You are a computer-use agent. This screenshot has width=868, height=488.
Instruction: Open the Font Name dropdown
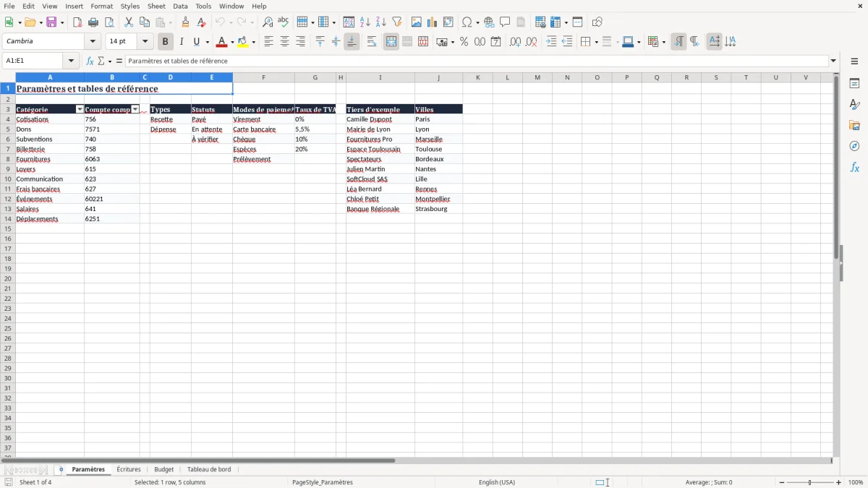coord(93,42)
